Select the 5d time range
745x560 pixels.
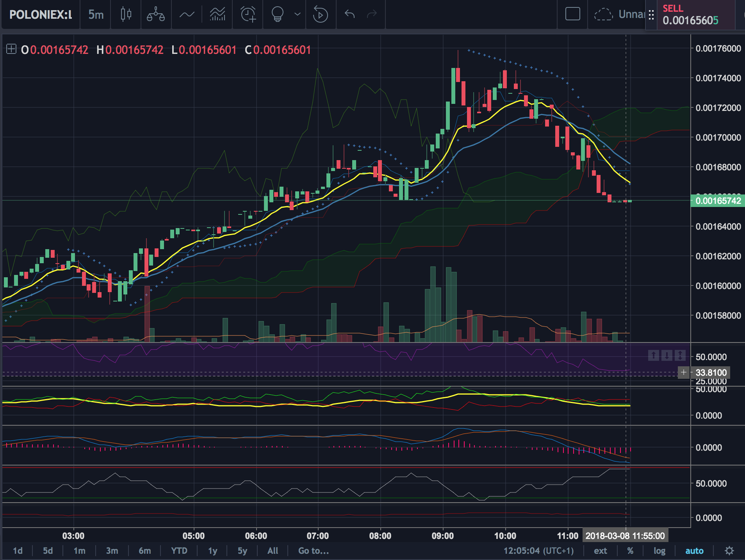pyautogui.click(x=48, y=551)
